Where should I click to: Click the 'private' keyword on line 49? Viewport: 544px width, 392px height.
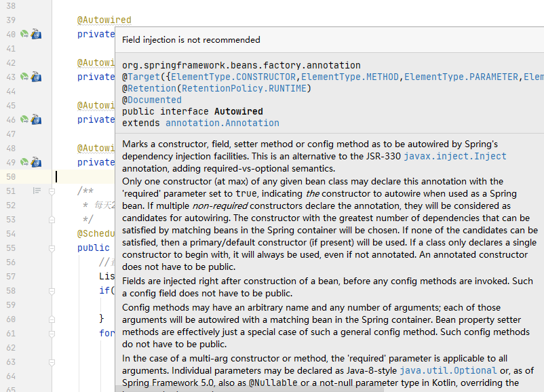tap(96, 162)
